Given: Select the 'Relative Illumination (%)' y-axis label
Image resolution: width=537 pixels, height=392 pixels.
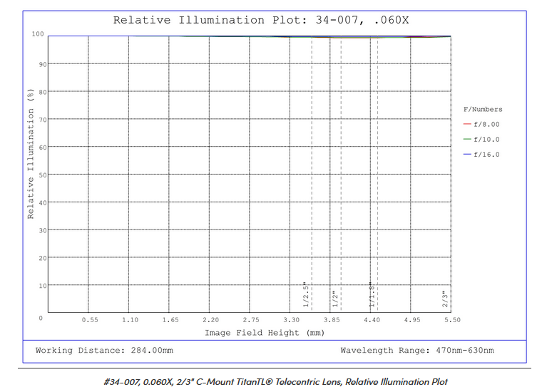Looking at the screenshot, I should click(x=31, y=153).
